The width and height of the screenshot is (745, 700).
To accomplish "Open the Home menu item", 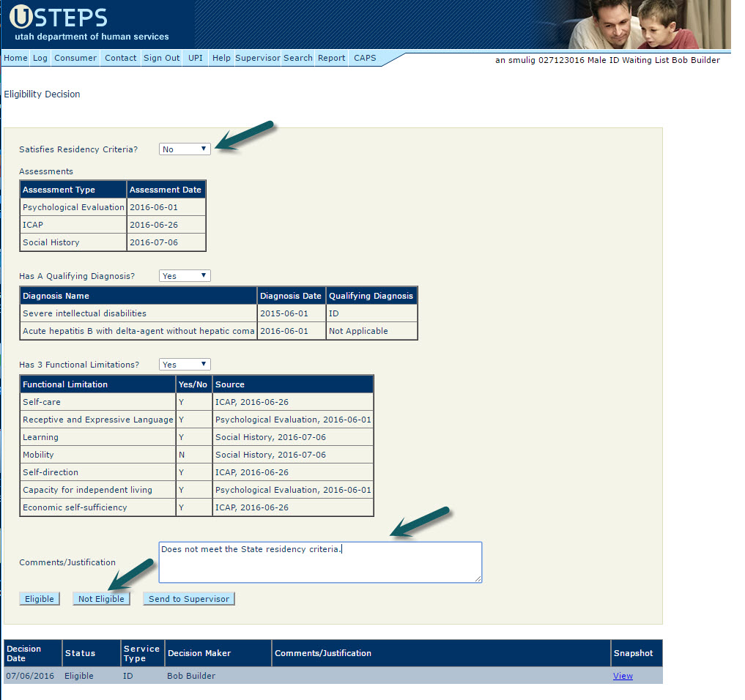I will pyautogui.click(x=15, y=58).
